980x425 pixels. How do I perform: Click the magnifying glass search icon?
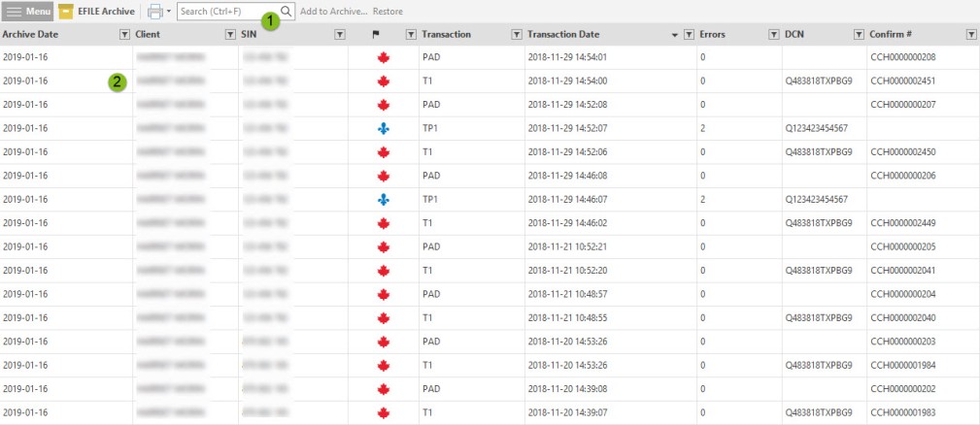coord(287,12)
